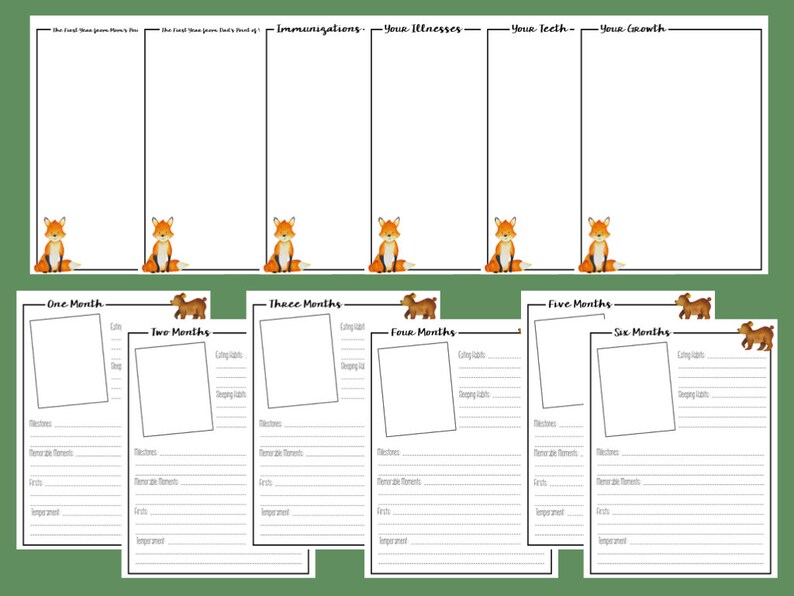This screenshot has width=794, height=596.
Task: Click the photo frame on the One Month page
Action: coord(69,361)
